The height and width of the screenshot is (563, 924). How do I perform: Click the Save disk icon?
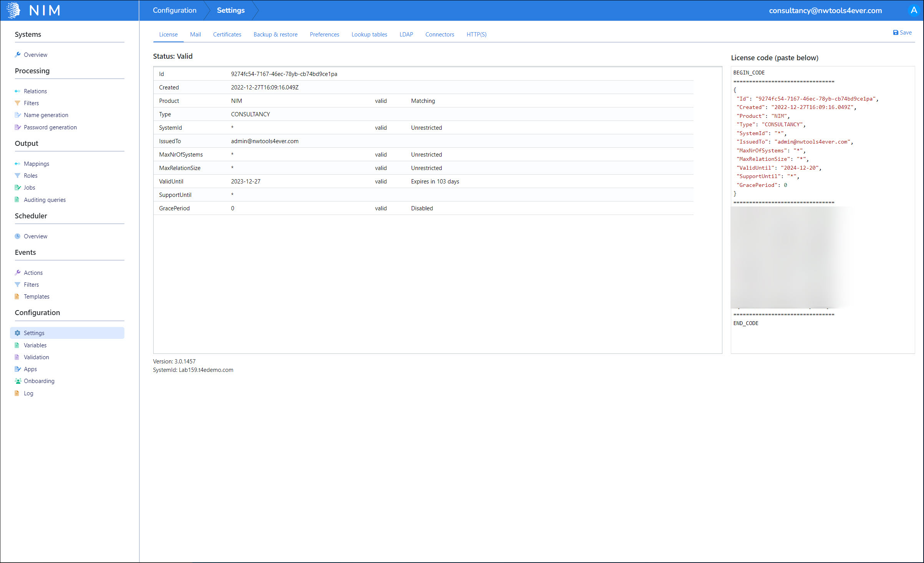point(895,33)
